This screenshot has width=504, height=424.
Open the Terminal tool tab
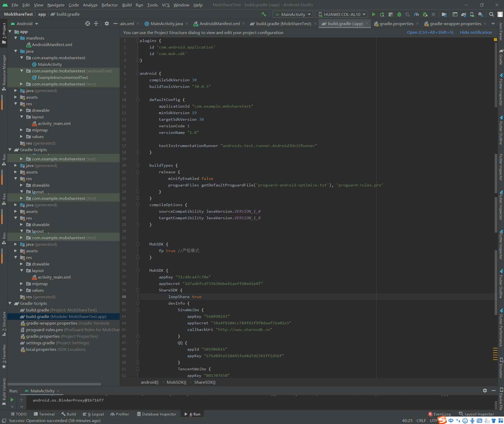point(44,414)
